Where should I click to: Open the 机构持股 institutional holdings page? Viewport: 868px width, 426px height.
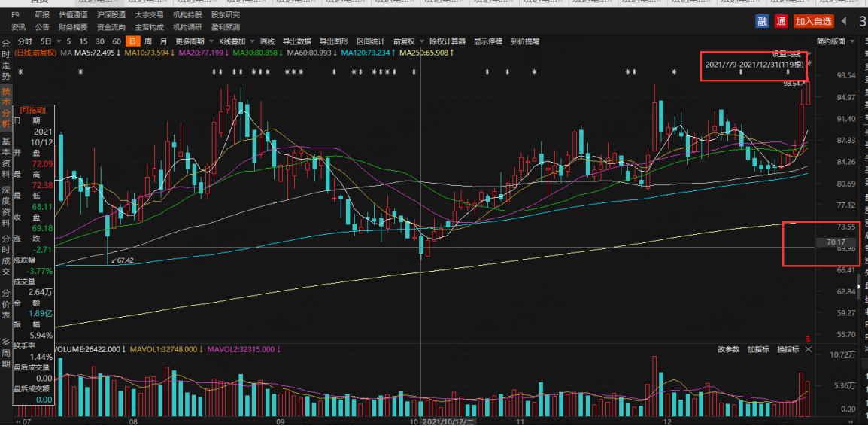coord(187,14)
